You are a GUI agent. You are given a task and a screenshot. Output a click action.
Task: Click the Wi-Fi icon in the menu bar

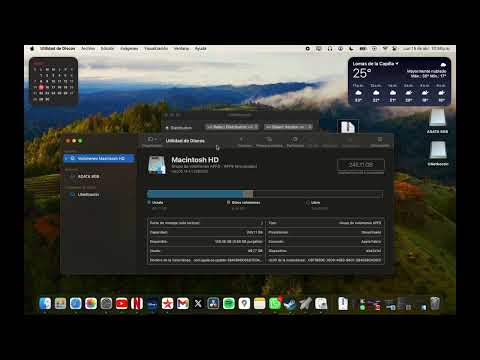coord(385,49)
